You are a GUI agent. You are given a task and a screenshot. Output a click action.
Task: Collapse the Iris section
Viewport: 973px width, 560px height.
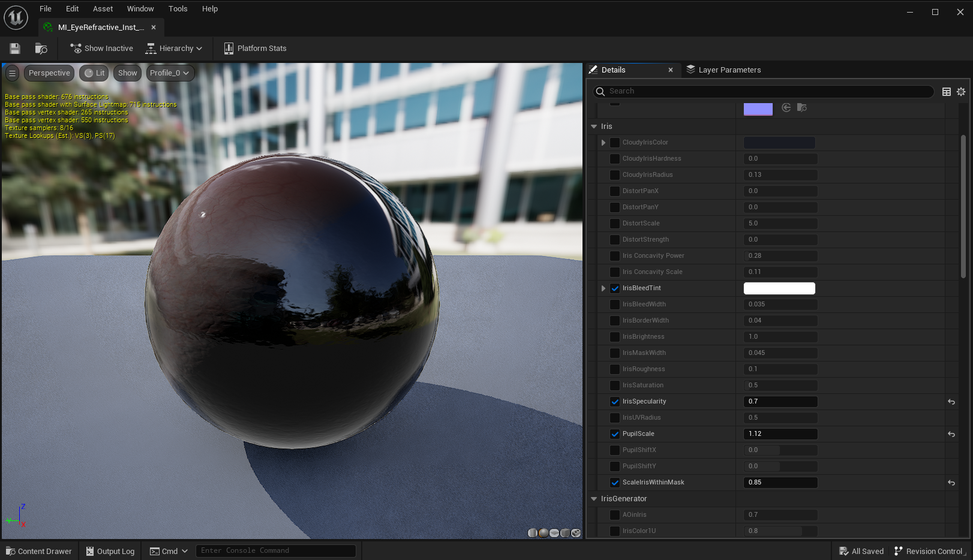click(594, 127)
